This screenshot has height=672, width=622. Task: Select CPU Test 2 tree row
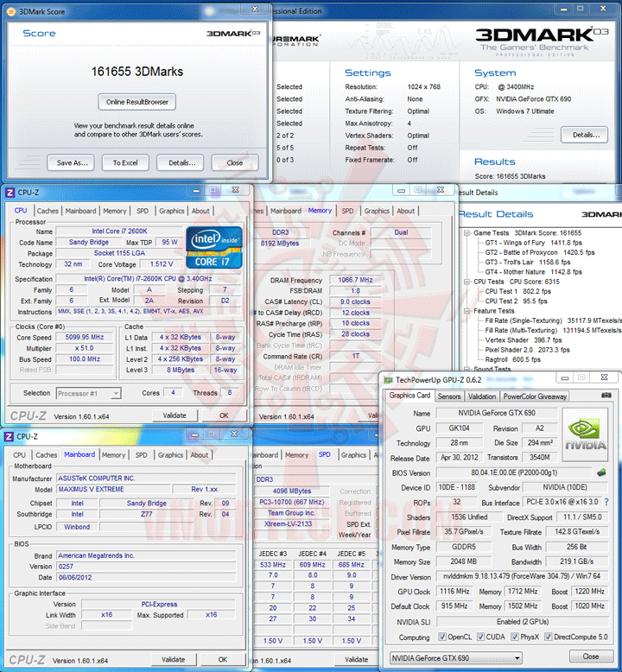click(516, 301)
